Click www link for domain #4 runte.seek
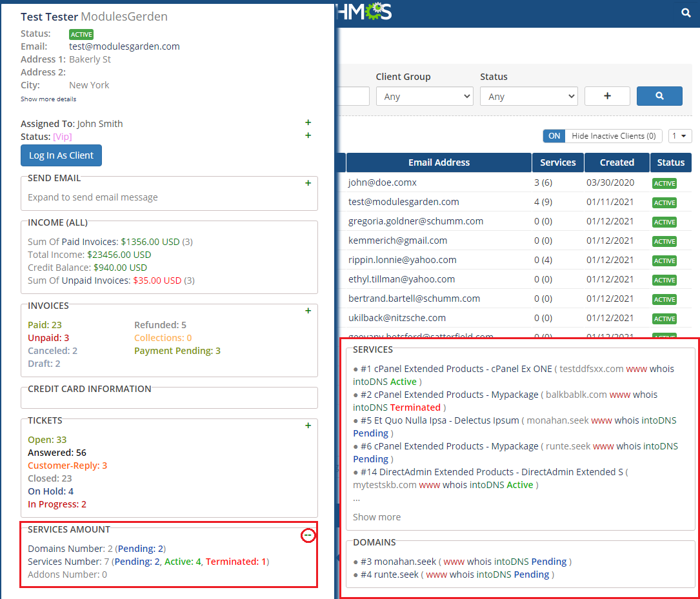700x599 pixels. [x=436, y=574]
